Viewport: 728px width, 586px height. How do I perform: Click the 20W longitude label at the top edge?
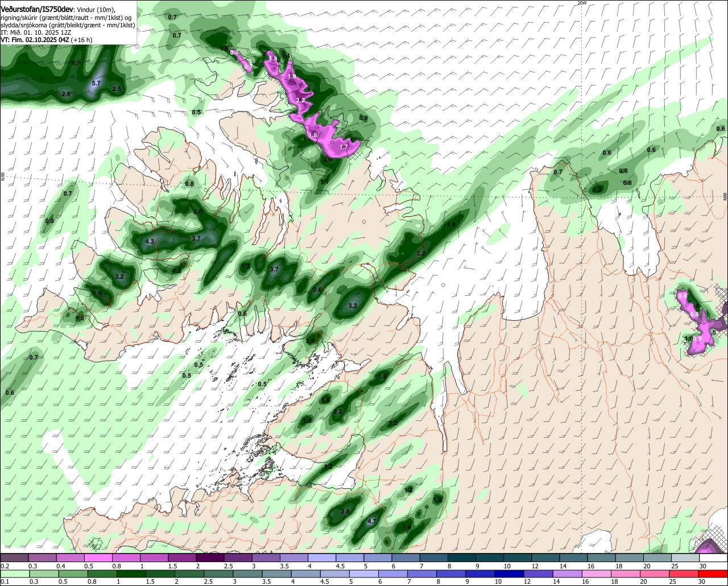[581, 3]
